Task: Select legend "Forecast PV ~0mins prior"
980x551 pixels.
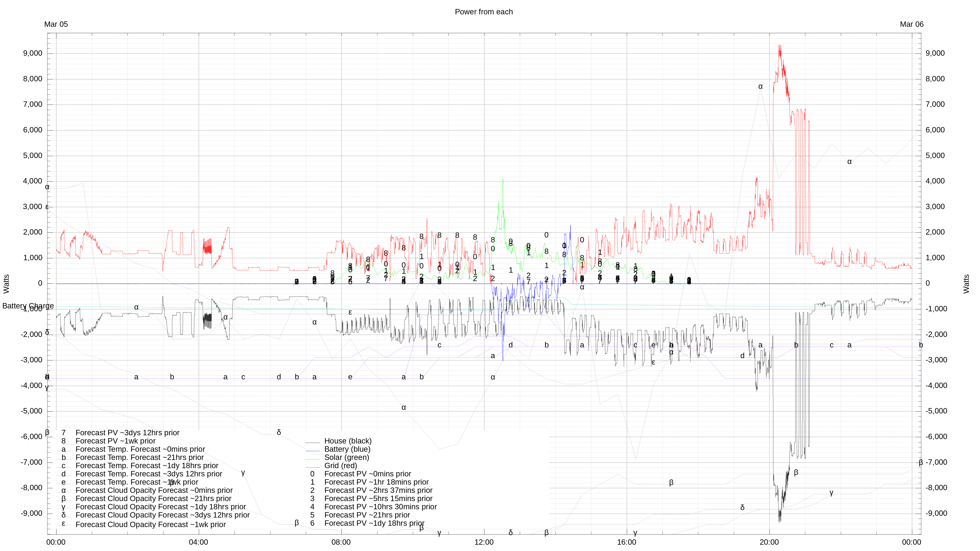Action: [367, 474]
